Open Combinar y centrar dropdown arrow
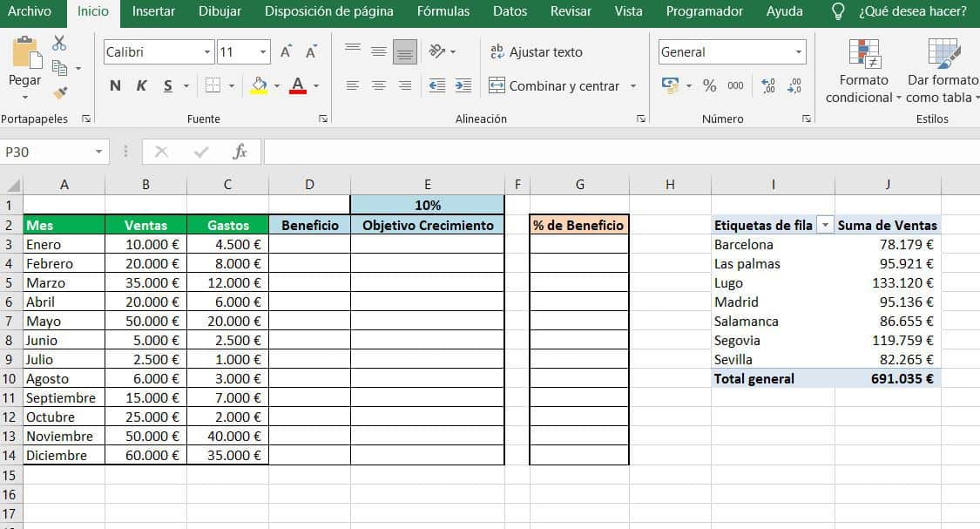This screenshot has height=529, width=980. coord(633,85)
